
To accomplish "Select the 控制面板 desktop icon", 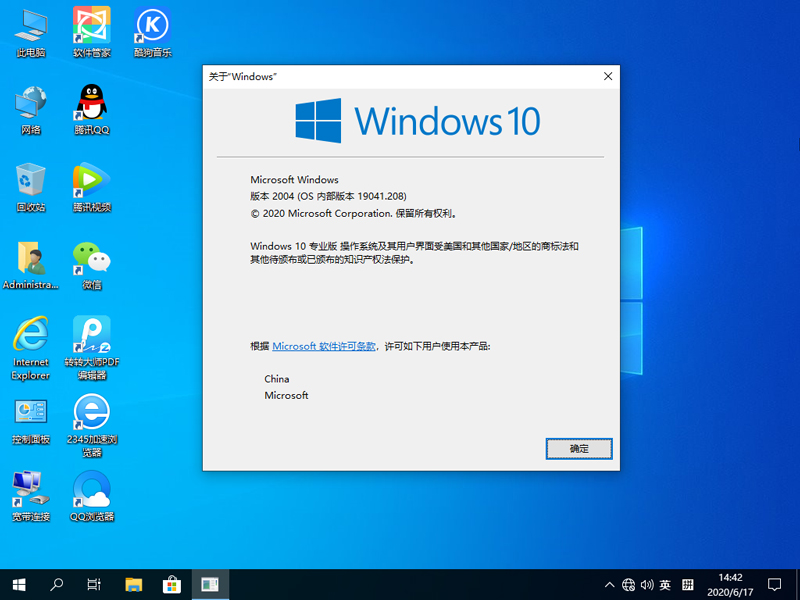I will pyautogui.click(x=31, y=421).
